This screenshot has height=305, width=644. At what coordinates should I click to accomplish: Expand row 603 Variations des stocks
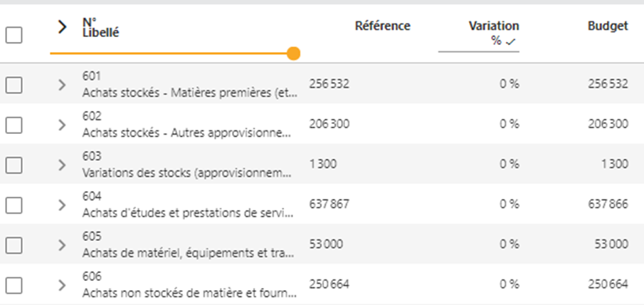click(62, 165)
